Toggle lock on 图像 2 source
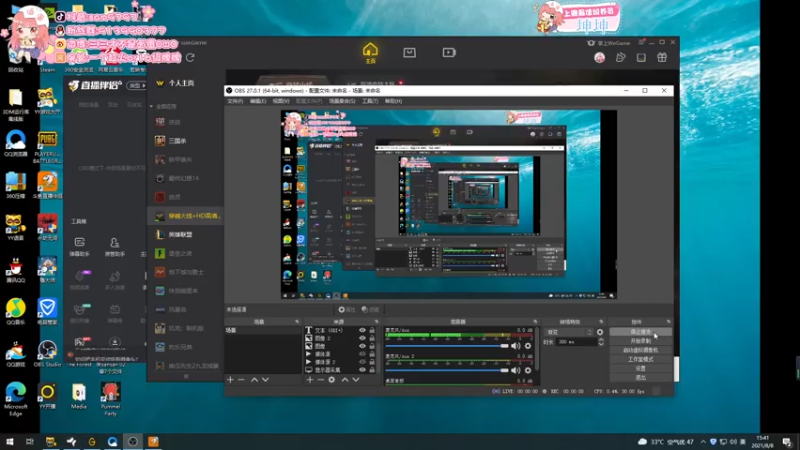800x450 pixels. pyautogui.click(x=372, y=338)
